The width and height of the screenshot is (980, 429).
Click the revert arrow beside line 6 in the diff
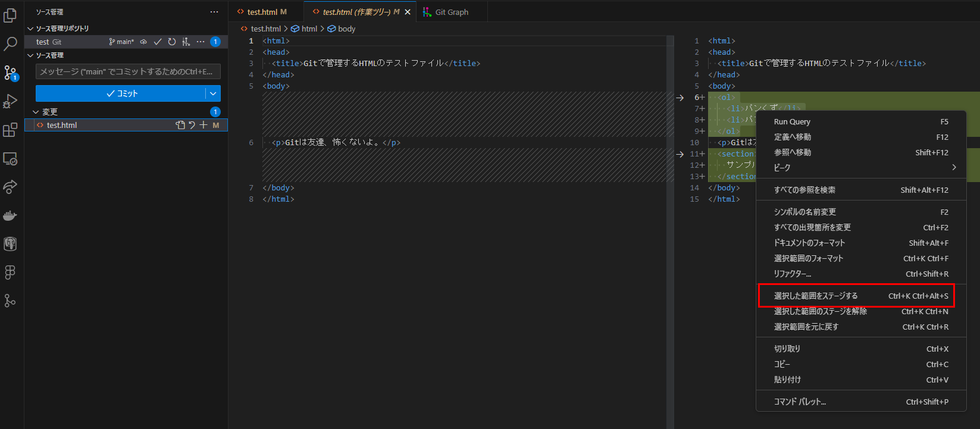[x=680, y=98]
